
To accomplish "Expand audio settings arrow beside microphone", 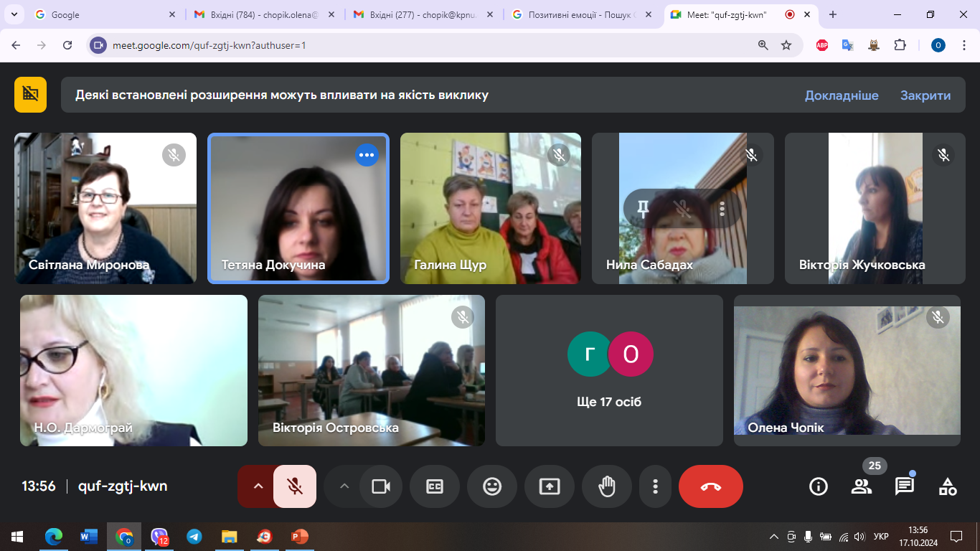I will click(258, 486).
